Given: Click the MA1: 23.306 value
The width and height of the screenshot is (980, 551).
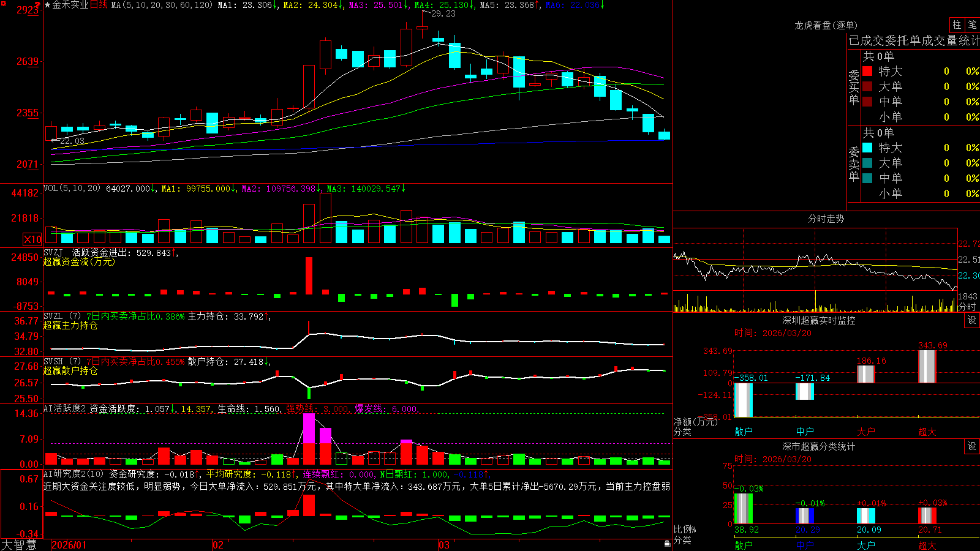Looking at the screenshot, I should click(247, 5).
